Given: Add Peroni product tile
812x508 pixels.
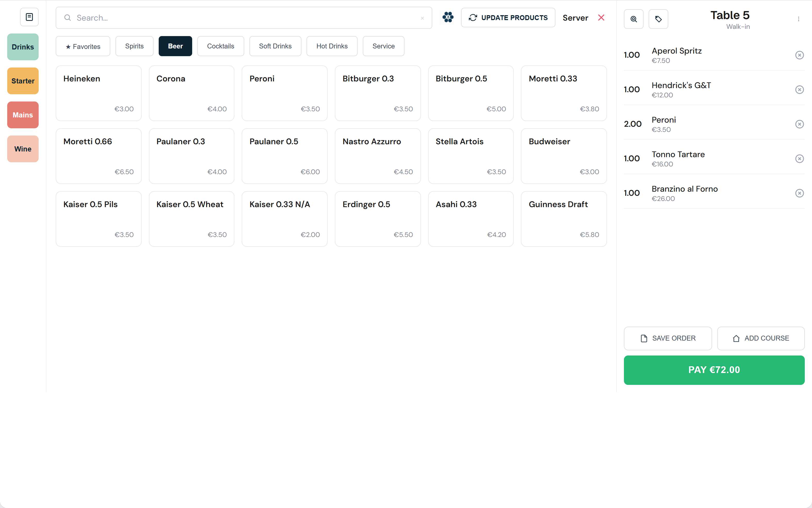Looking at the screenshot, I should pos(285,94).
